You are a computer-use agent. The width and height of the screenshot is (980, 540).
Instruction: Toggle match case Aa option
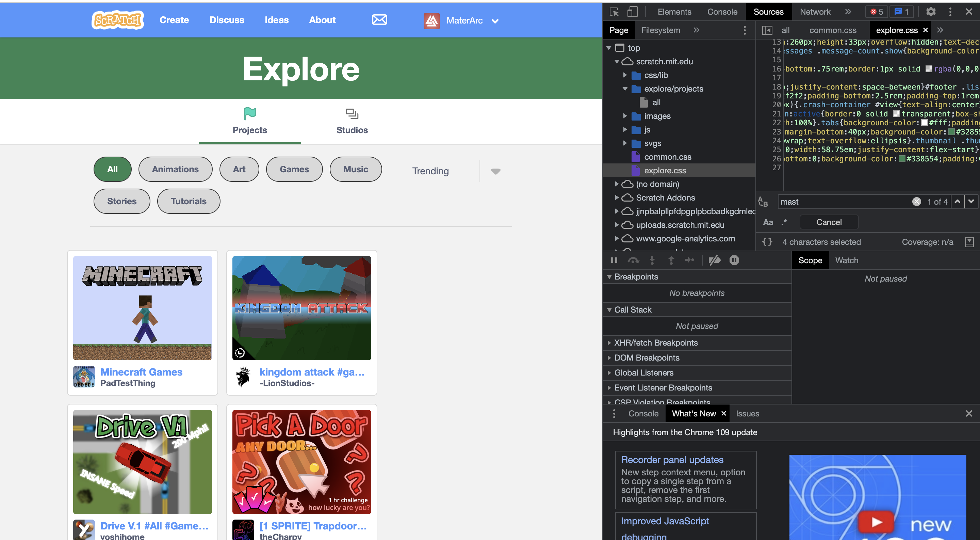click(x=768, y=222)
